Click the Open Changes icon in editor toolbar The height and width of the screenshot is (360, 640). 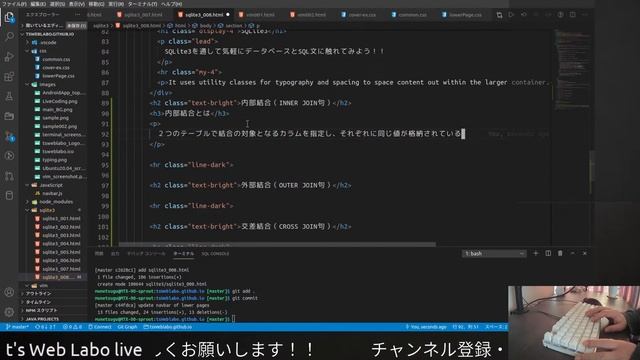click(x=499, y=15)
